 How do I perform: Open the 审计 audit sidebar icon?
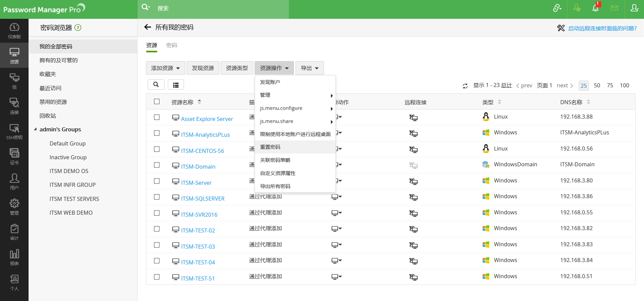[14, 232]
